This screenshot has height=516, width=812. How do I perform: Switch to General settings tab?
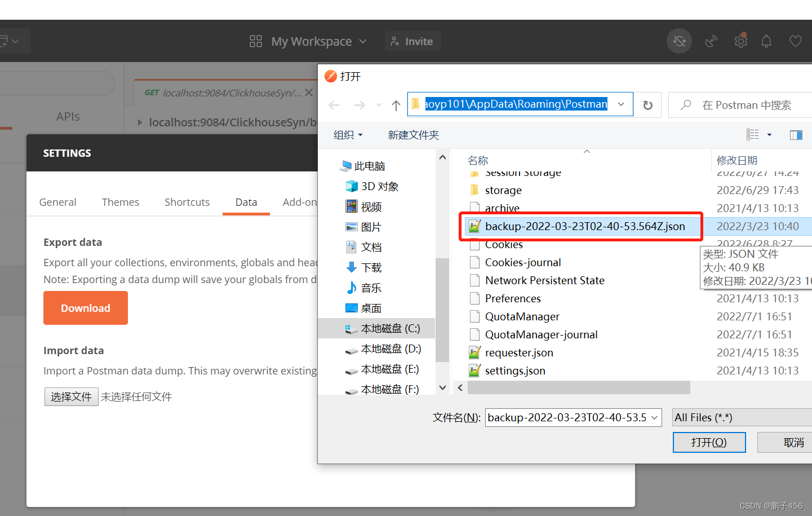point(57,202)
